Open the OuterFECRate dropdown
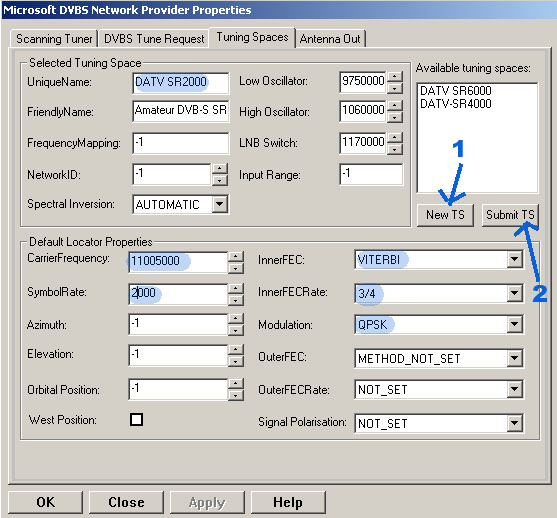This screenshot has width=557, height=518. [514, 389]
